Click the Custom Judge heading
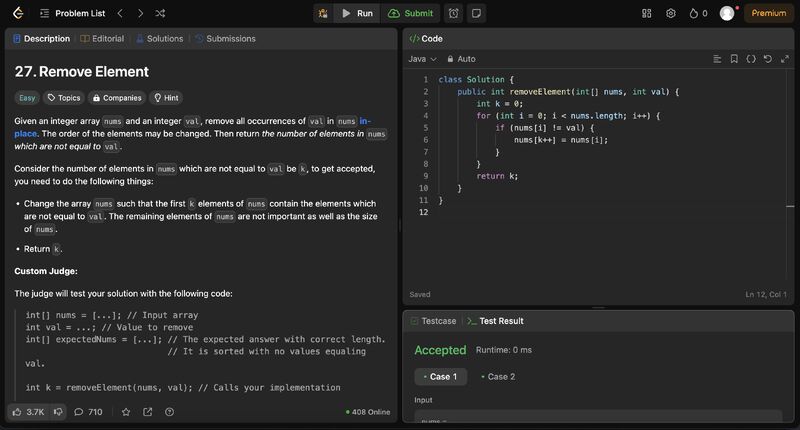The width and height of the screenshot is (800, 430). point(46,271)
